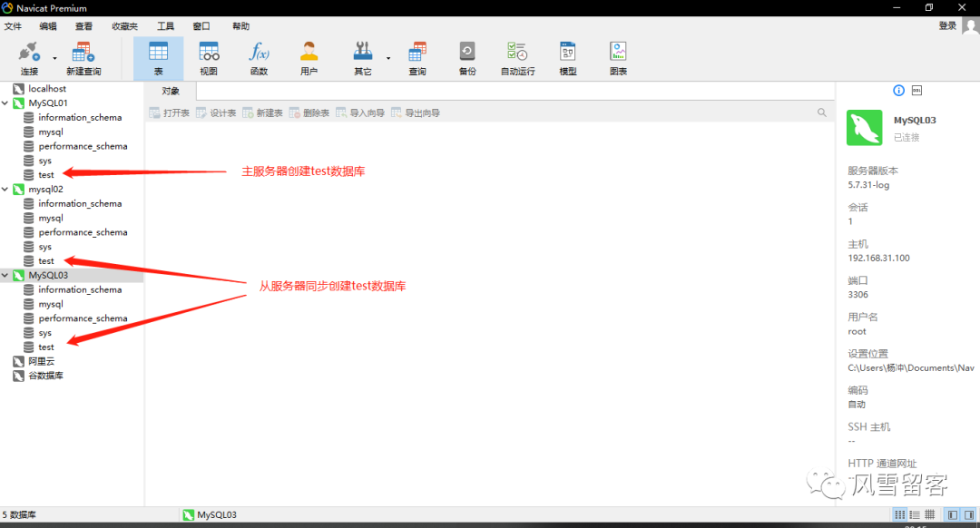Open the Window (窗口) menu
Image resolution: width=980 pixels, height=528 pixels.
[201, 26]
